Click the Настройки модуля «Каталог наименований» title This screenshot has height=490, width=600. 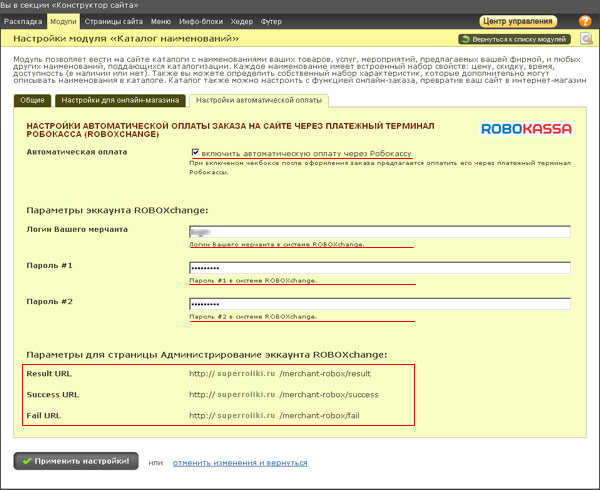coord(126,39)
